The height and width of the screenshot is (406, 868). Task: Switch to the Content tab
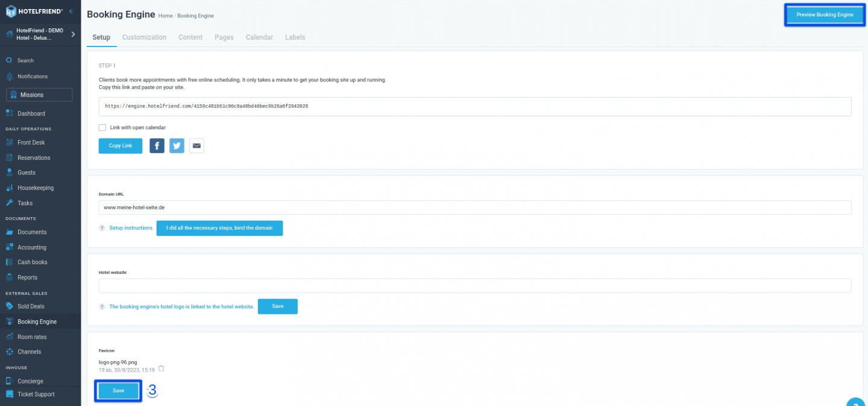190,37
